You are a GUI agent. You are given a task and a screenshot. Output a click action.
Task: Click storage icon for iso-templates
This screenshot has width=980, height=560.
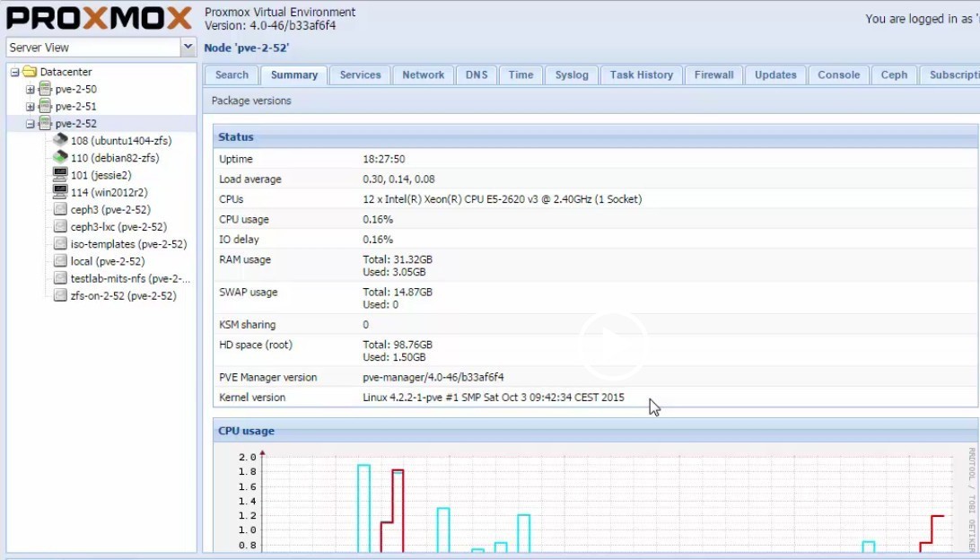[x=60, y=244]
